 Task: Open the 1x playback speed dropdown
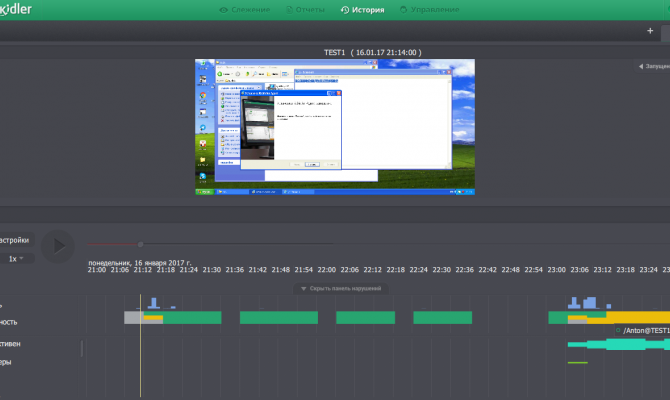(16, 259)
